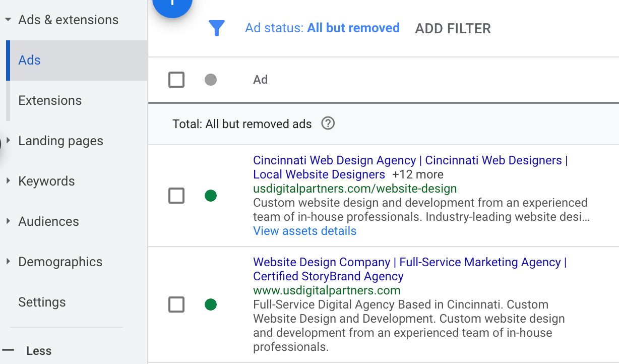Image resolution: width=619 pixels, height=364 pixels.
Task: Open Settings in sidebar
Action: point(42,302)
